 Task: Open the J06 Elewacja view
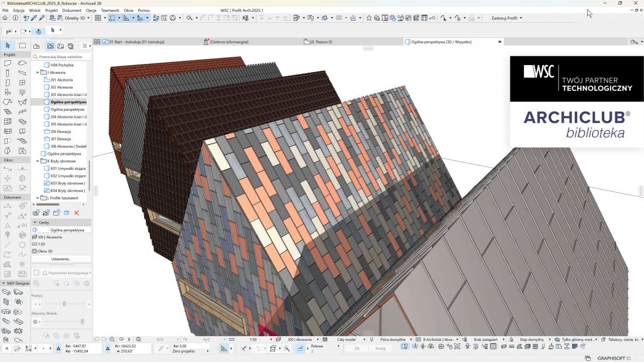pyautogui.click(x=60, y=131)
